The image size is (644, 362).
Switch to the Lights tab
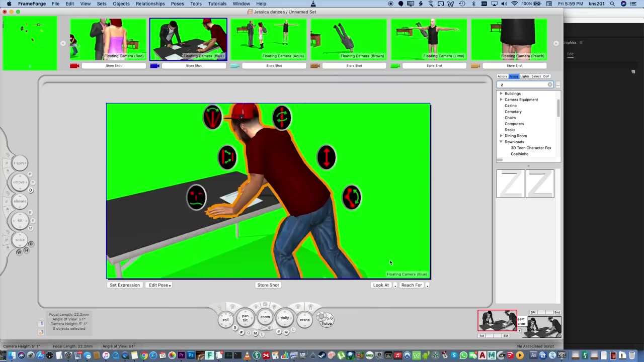click(525, 76)
